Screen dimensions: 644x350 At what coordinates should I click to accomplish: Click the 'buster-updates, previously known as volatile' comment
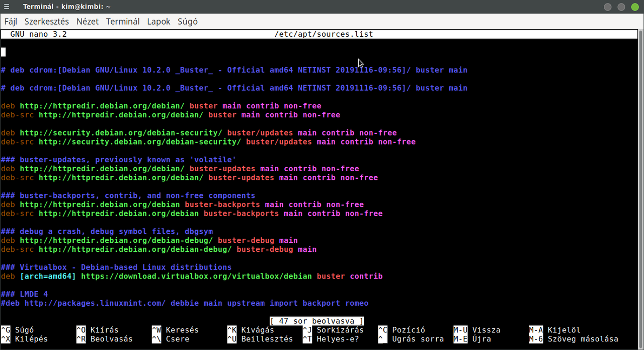point(119,160)
